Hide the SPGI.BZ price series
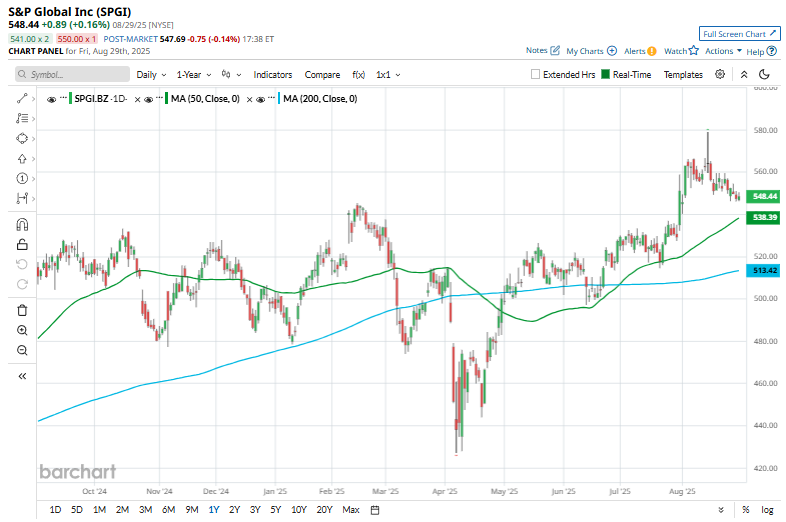Image resolution: width=786 pixels, height=522 pixels. [51, 99]
